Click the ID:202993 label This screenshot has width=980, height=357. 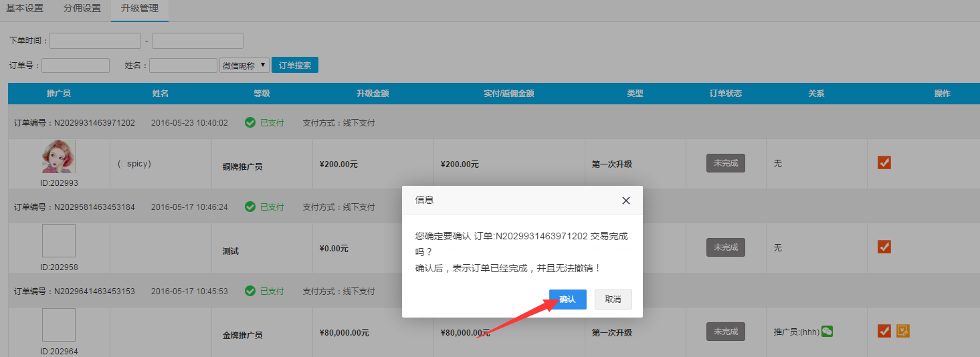[x=59, y=183]
